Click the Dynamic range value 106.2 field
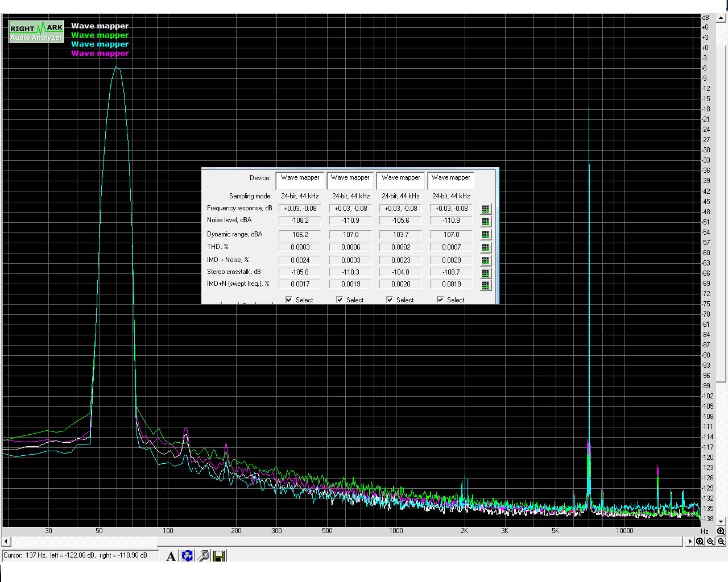The image size is (728, 582). (x=300, y=235)
